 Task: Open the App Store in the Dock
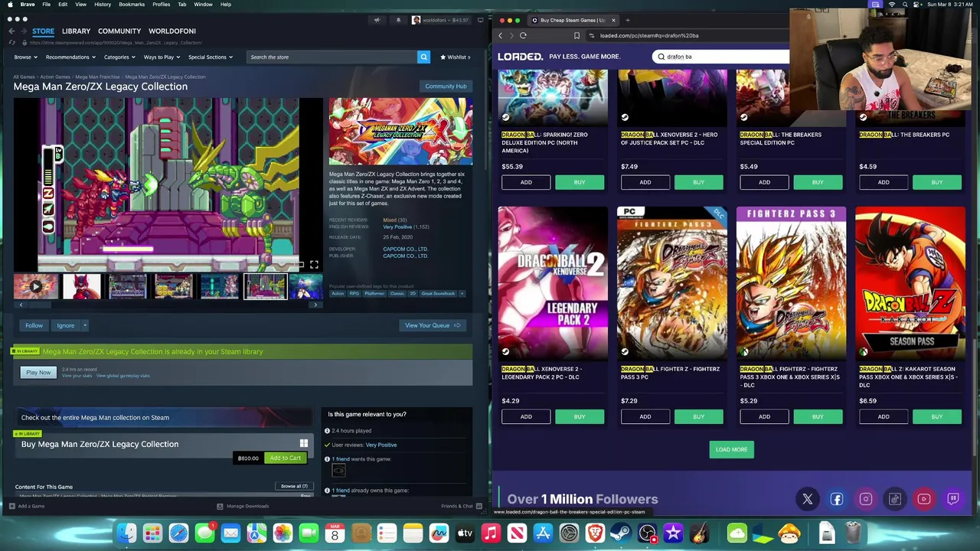click(543, 533)
